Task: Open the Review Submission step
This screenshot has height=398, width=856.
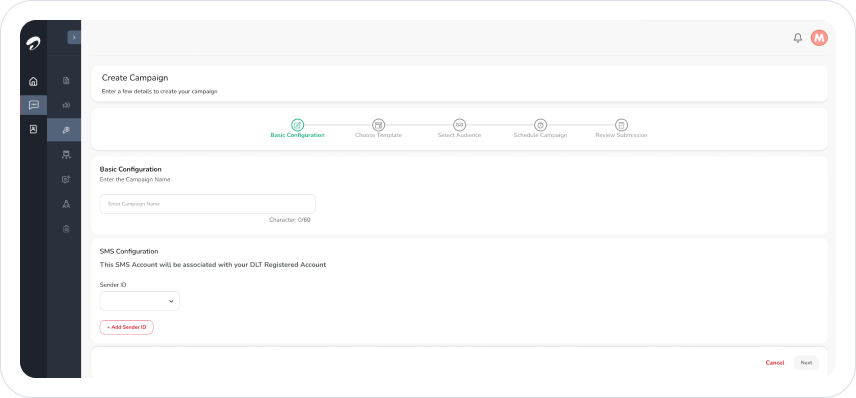Action: [x=621, y=129]
